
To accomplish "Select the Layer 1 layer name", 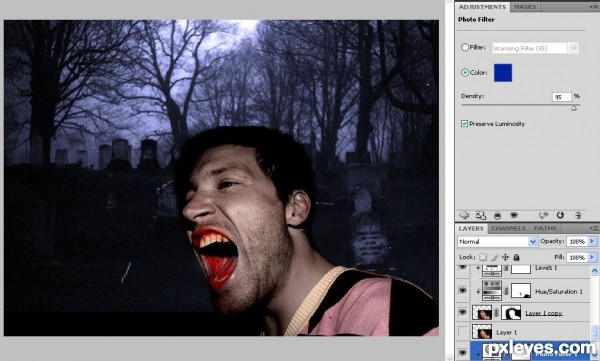I will [x=507, y=332].
